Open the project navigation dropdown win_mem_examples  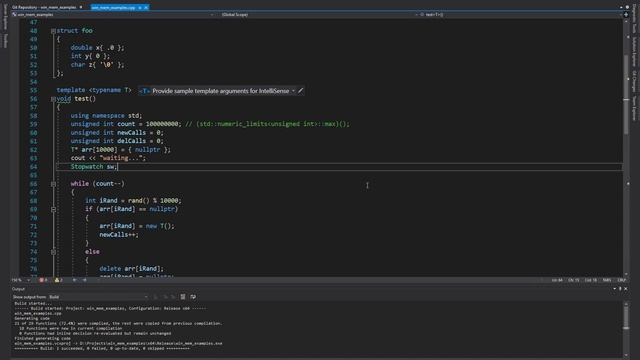tap(113, 15)
